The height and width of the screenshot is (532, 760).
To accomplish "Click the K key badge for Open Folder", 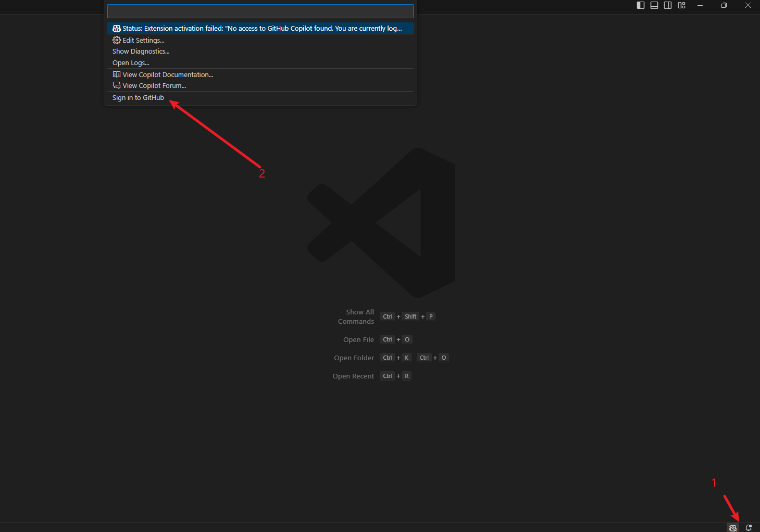I will (x=407, y=358).
